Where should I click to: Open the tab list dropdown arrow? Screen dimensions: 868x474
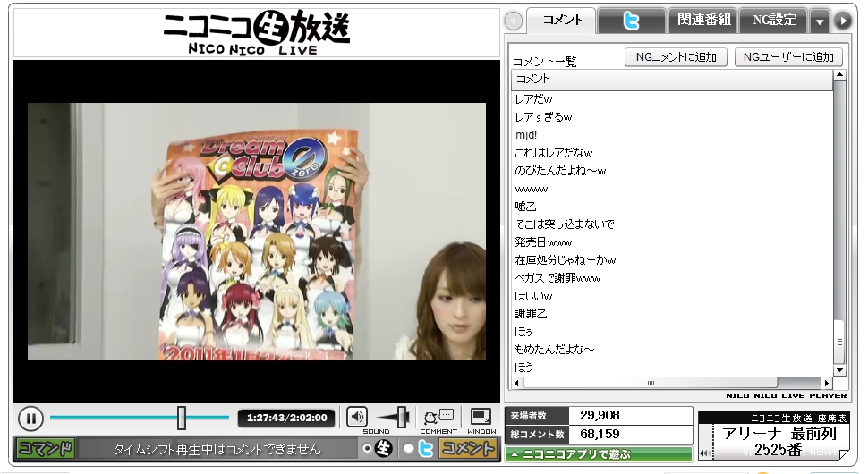(820, 21)
